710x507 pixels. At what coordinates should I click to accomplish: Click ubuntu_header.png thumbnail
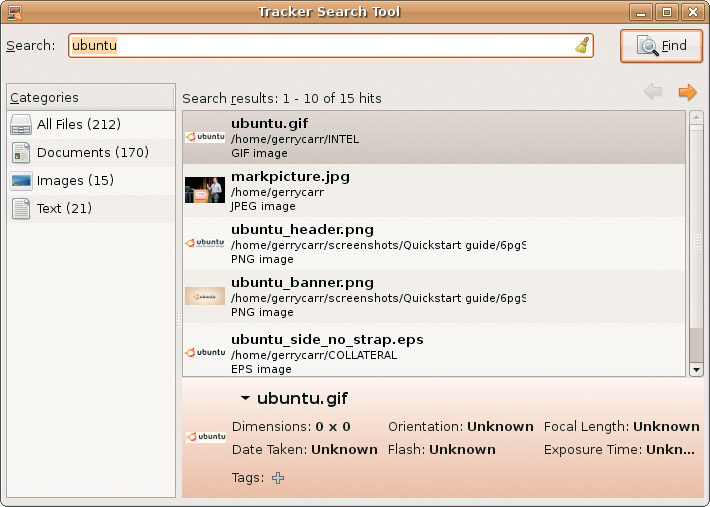[x=205, y=243]
